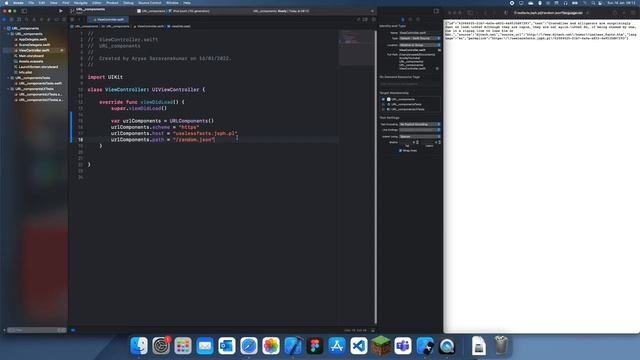This screenshot has height=360, width=640.
Task: Open the Find navigator icon
Action: [27, 19]
